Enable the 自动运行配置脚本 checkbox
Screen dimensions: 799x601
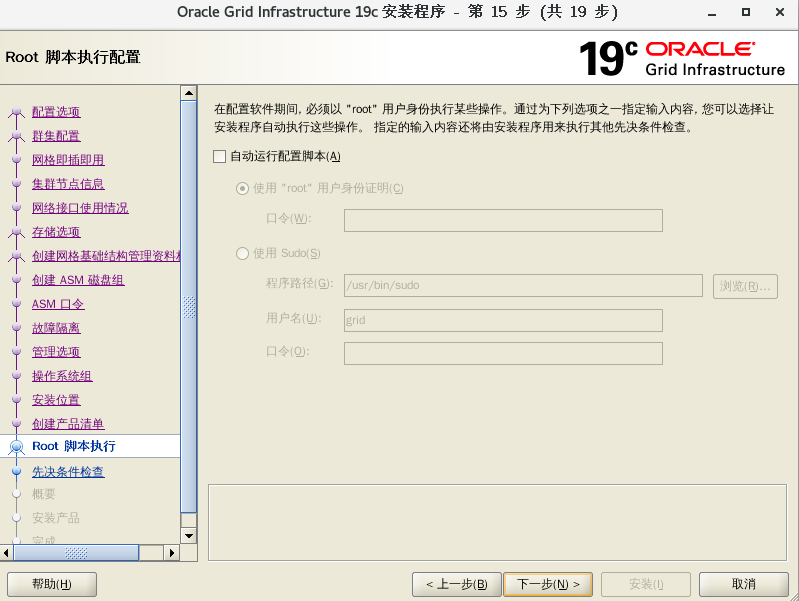tap(220, 156)
